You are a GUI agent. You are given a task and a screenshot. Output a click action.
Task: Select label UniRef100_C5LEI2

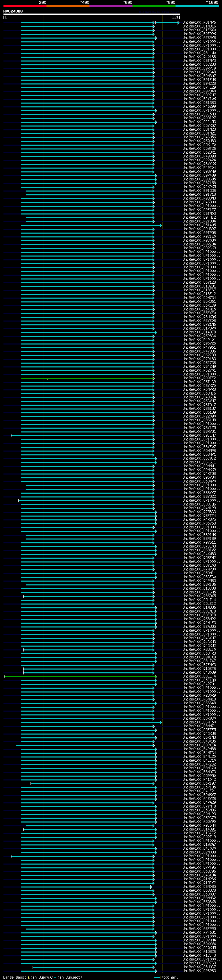[x=199, y=604]
